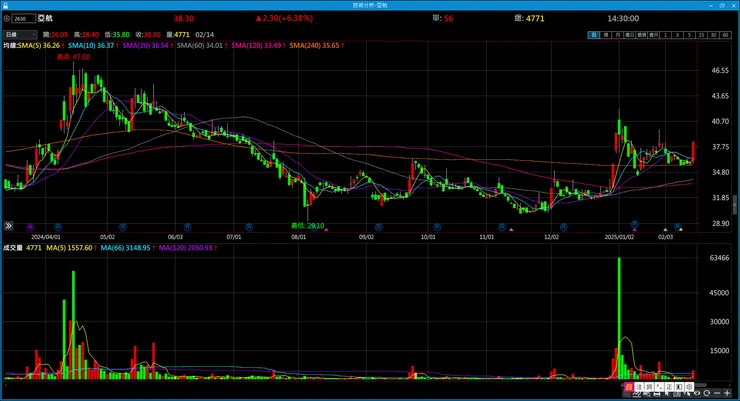Expand the double-chevron panel at chart left
The height and width of the screenshot is (401, 740).
pos(8,226)
